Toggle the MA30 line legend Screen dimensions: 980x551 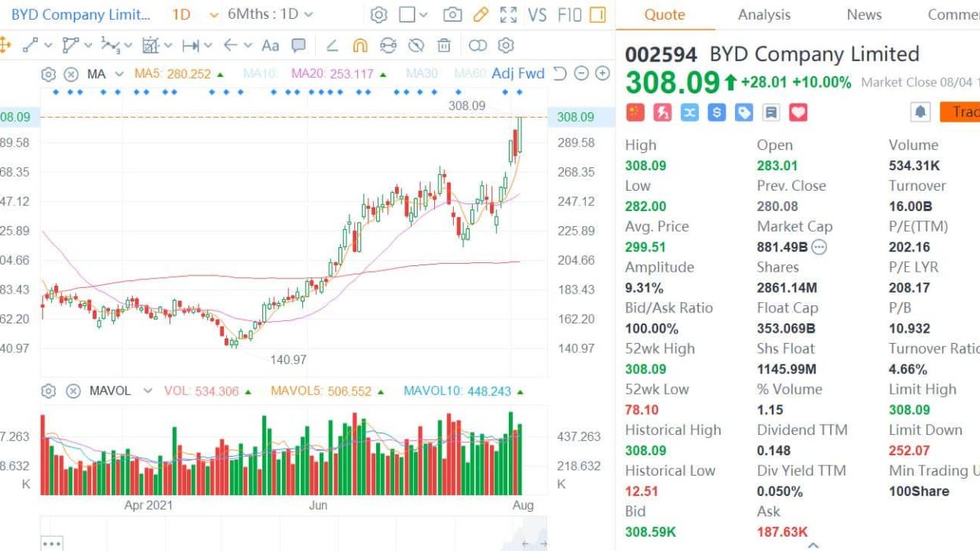pyautogui.click(x=422, y=74)
